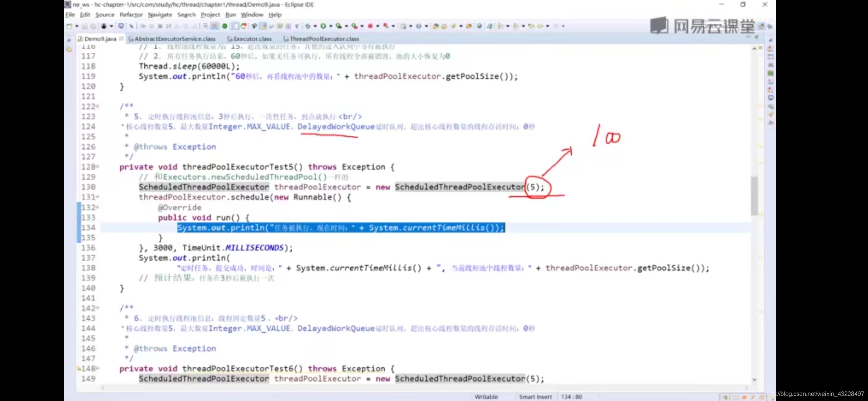The image size is (868, 401).
Task: Toggle Skip All Breakpoints in toolbar
Action: tap(131, 26)
